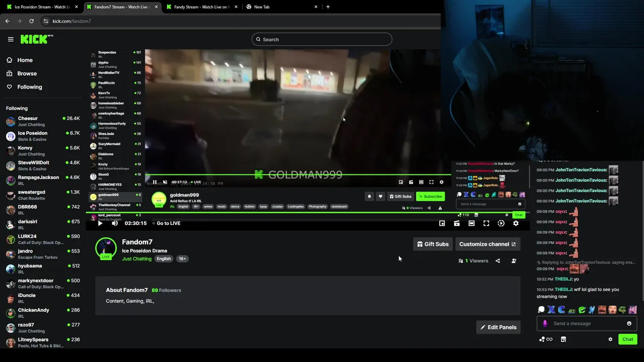This screenshot has height=362, width=644.
Task: Share the Fandom7 channel
Action: tap(498, 261)
